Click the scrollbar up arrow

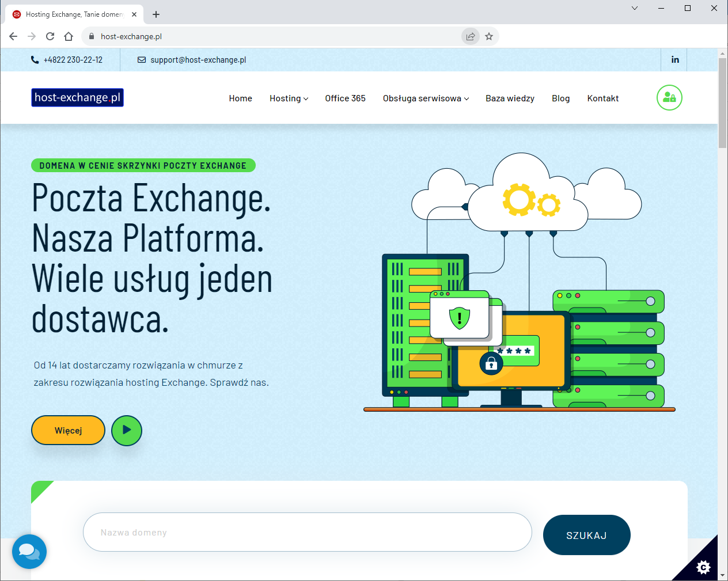722,54
